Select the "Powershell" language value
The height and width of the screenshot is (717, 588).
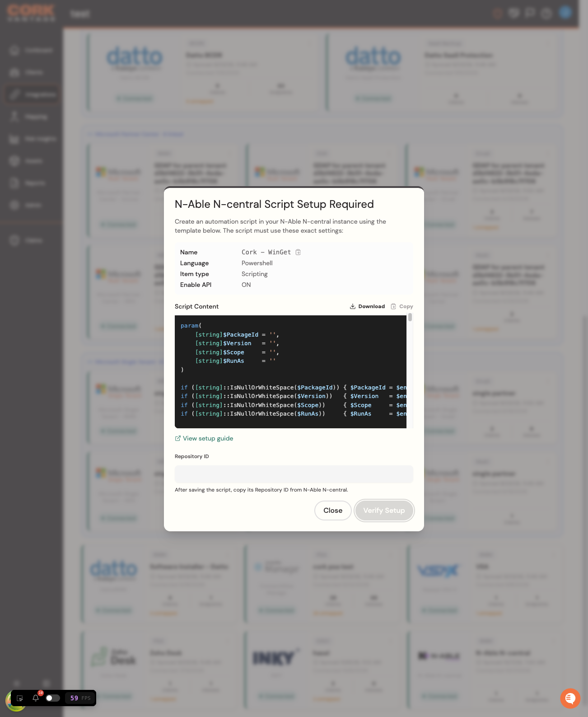click(x=257, y=263)
